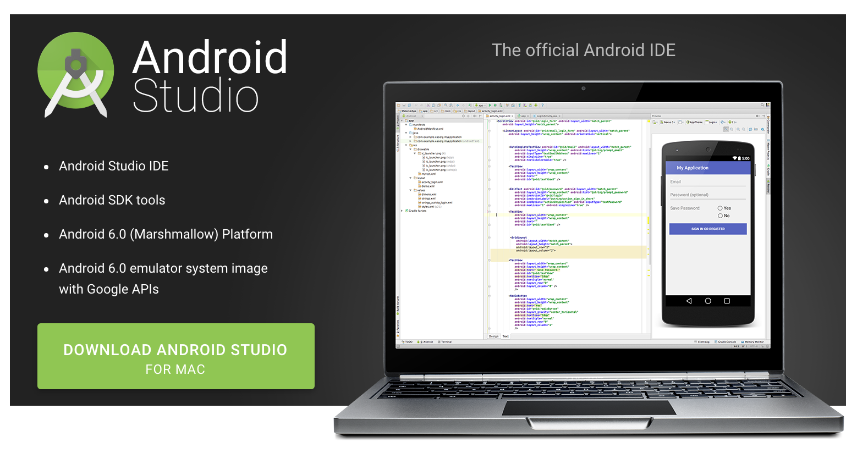Click the Redo arrow in IDE toolbar
This screenshot has width=868, height=453.
pos(422,105)
